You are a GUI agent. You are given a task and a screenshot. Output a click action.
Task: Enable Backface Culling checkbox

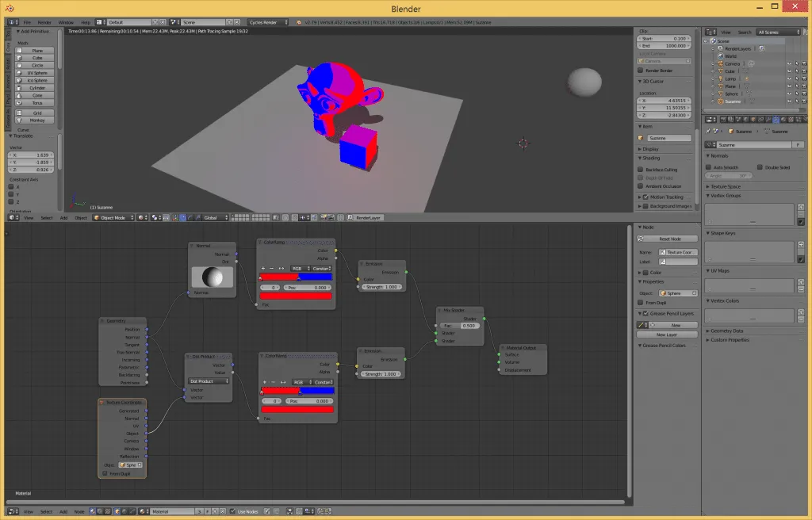point(642,170)
